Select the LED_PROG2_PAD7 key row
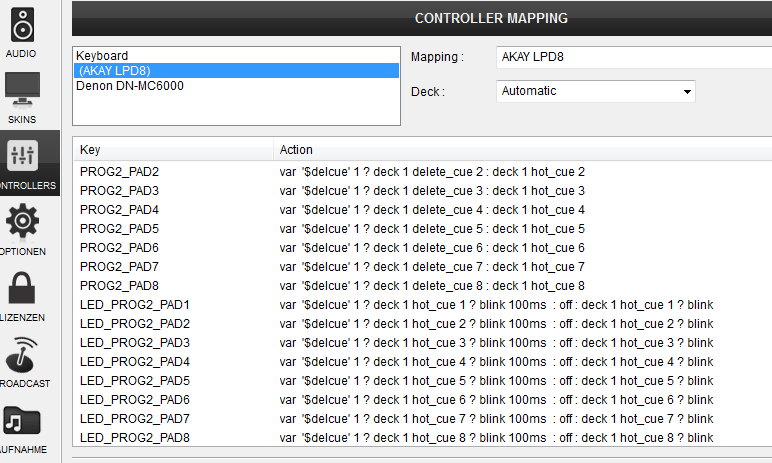Screen dimensions: 772x463 click(x=423, y=419)
